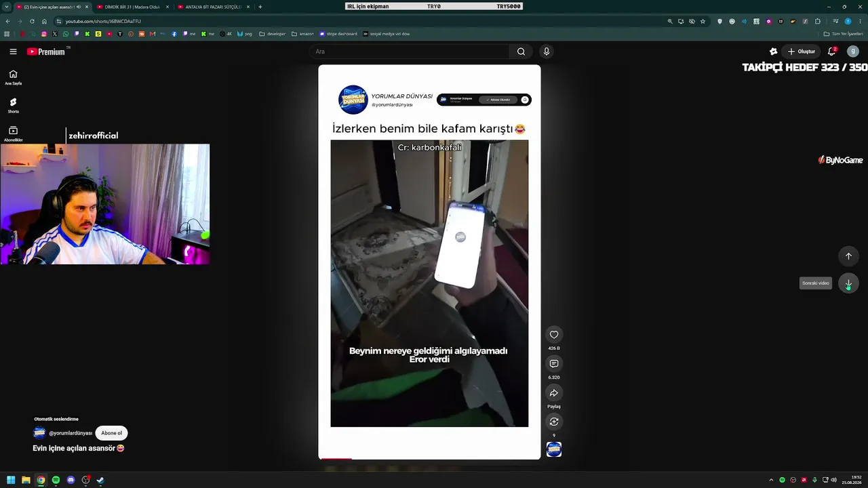Open the apps grid in bookmarks bar
The height and width of the screenshot is (488, 868).
point(7,34)
